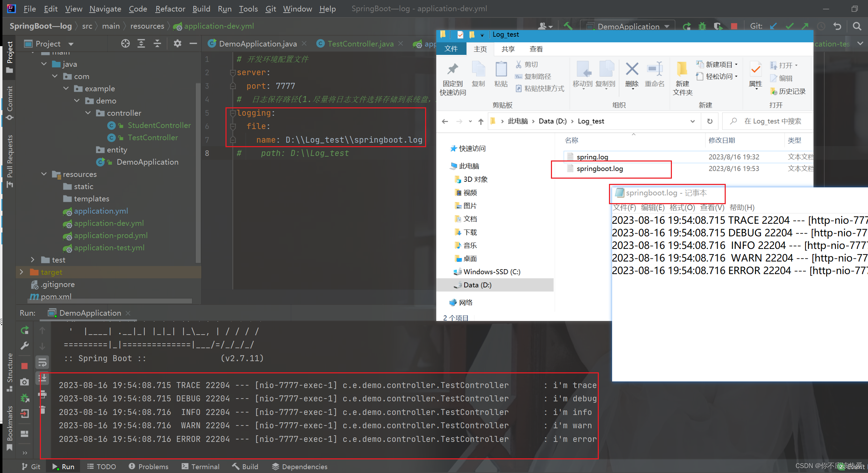Click the Rerun DemoApplication icon in Run panel
The image size is (868, 473).
(x=25, y=330)
